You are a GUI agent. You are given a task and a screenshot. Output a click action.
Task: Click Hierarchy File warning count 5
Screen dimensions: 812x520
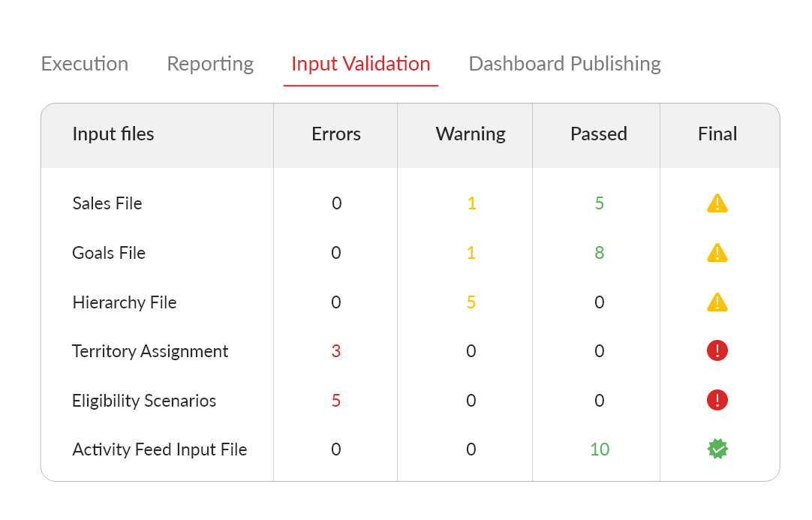coord(471,302)
